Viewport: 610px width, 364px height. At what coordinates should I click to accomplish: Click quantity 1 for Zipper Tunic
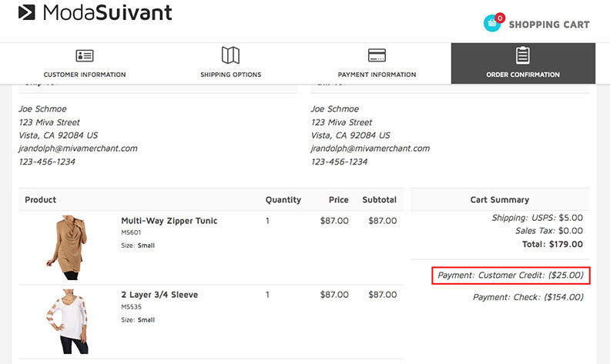[268, 221]
